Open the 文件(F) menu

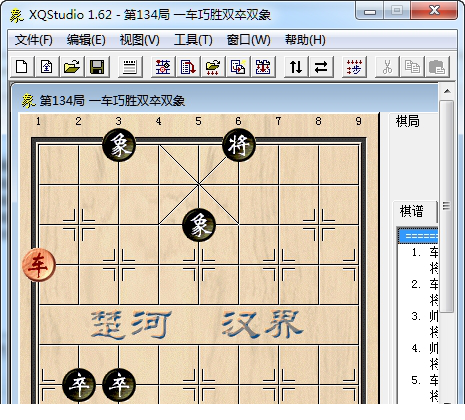click(x=34, y=40)
